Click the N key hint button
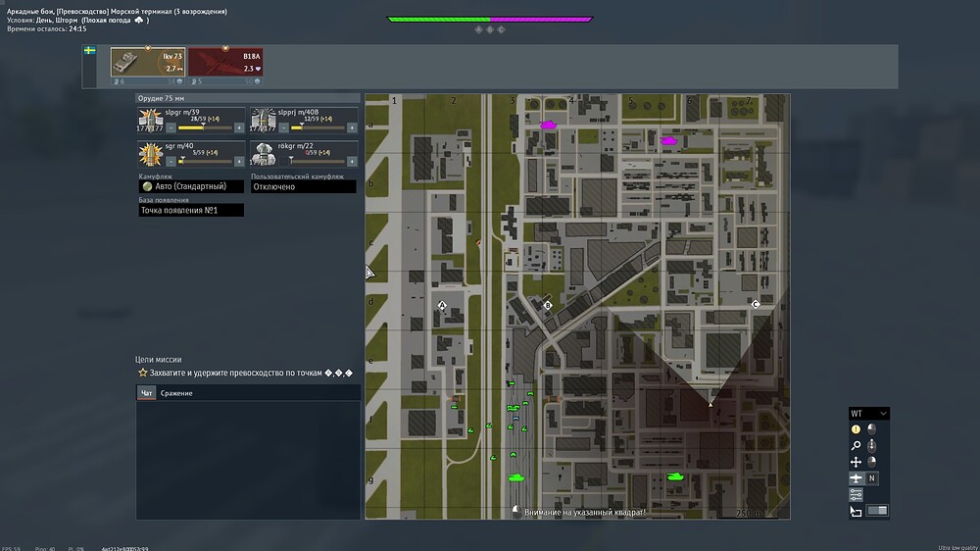Image resolution: width=980 pixels, height=551 pixels. (x=871, y=478)
